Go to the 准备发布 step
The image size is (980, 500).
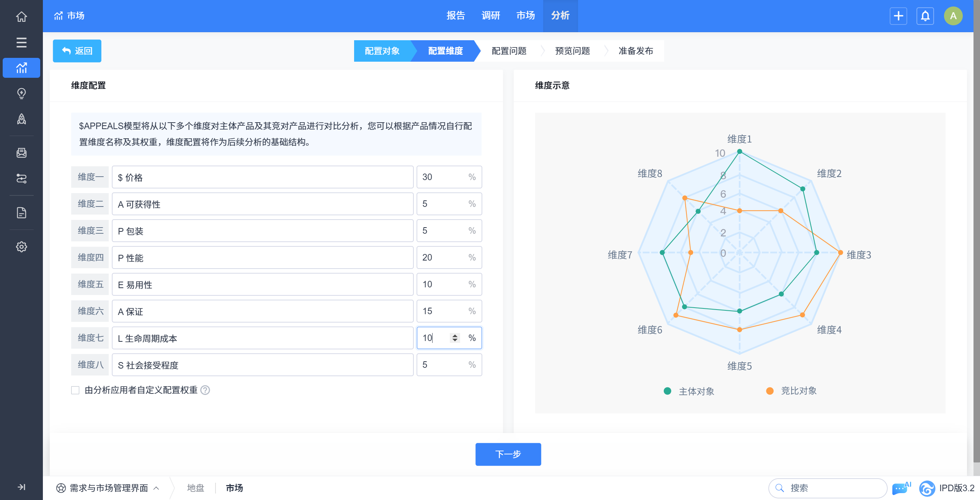tap(636, 51)
